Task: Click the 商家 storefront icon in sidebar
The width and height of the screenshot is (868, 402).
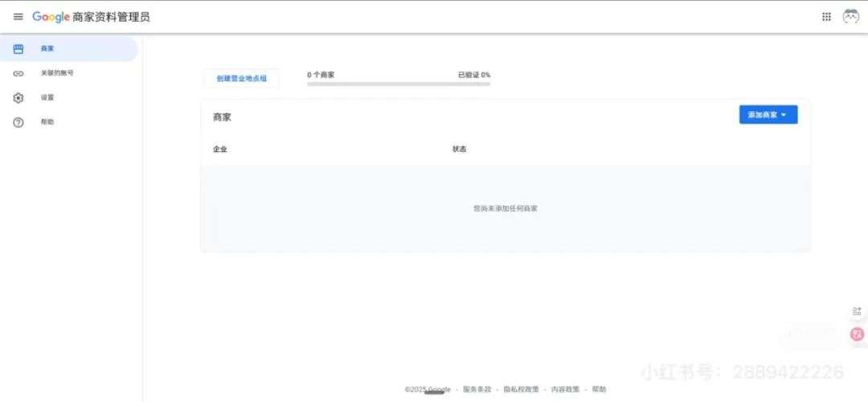Action: [18, 49]
